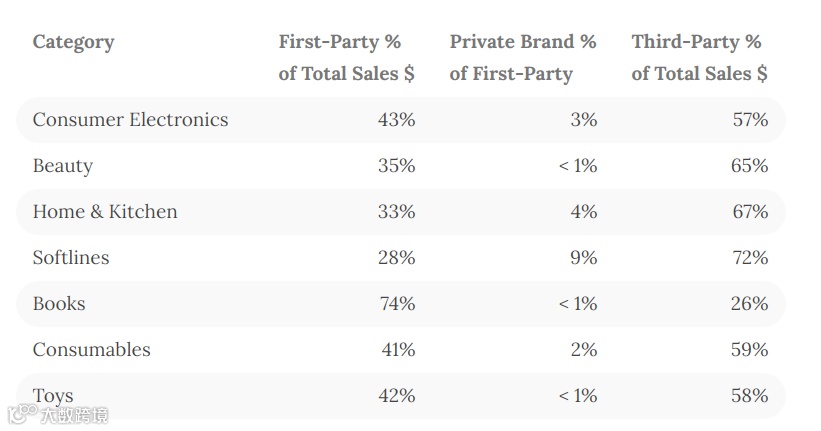
Task: Select the Beauty category cell
Action: [63, 166]
